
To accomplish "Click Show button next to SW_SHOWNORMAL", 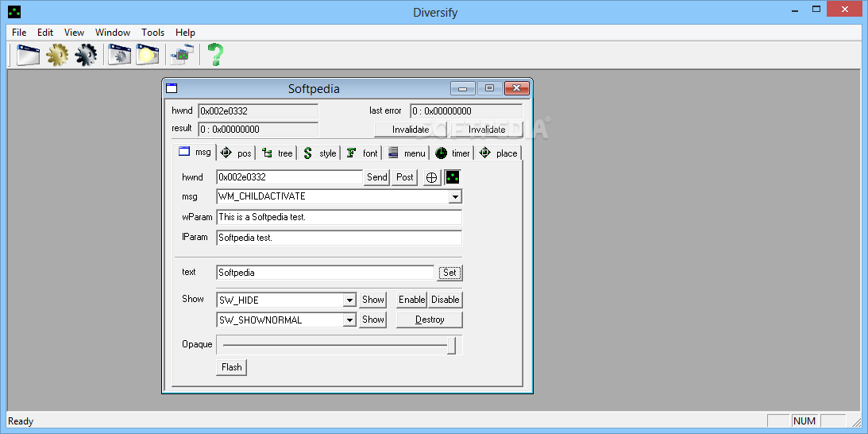I will (373, 320).
